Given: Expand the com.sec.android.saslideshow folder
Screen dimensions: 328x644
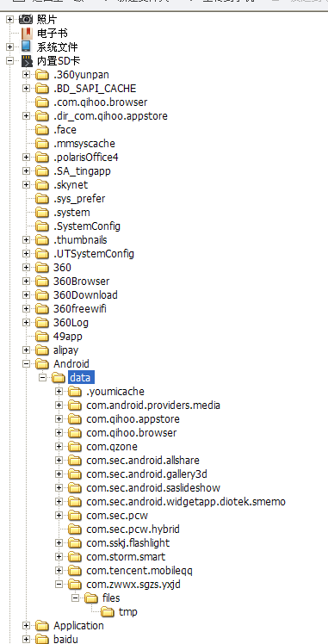Looking at the screenshot, I should tap(59, 488).
